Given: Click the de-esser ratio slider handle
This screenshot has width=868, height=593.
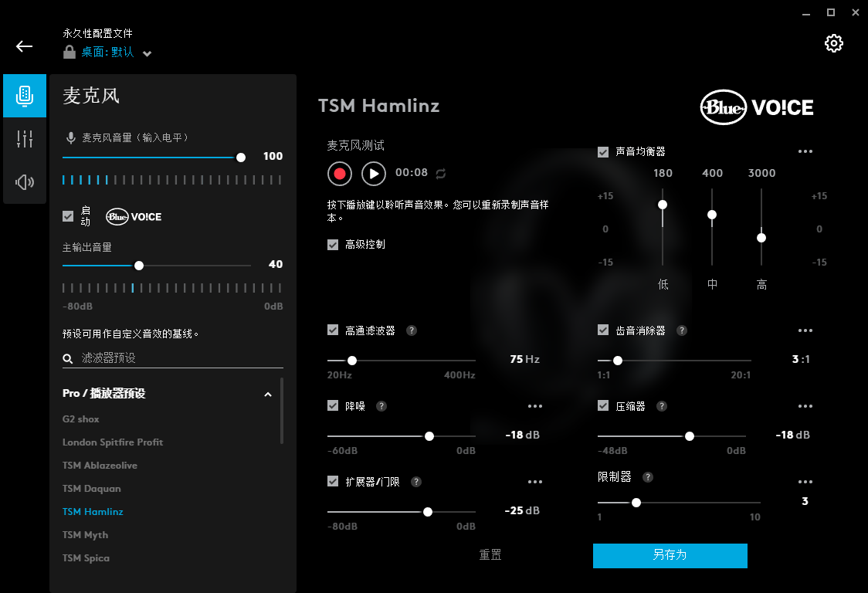Looking at the screenshot, I should coord(618,361).
